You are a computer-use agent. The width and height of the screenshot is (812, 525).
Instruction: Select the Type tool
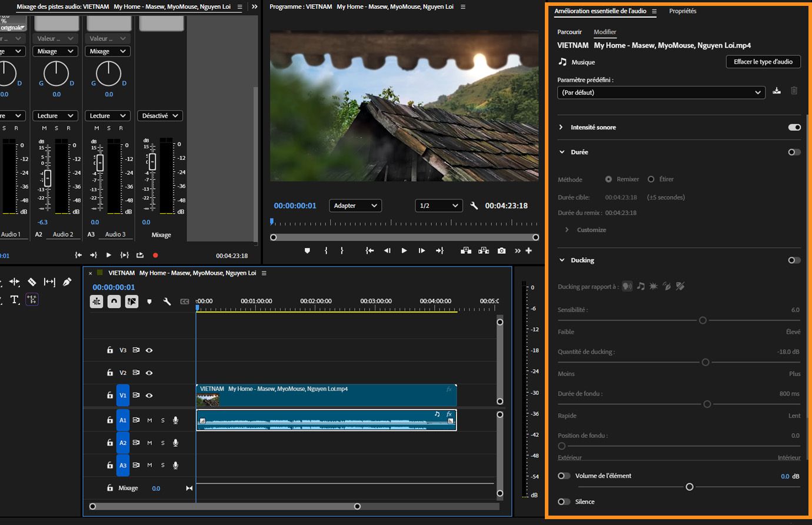(15, 300)
